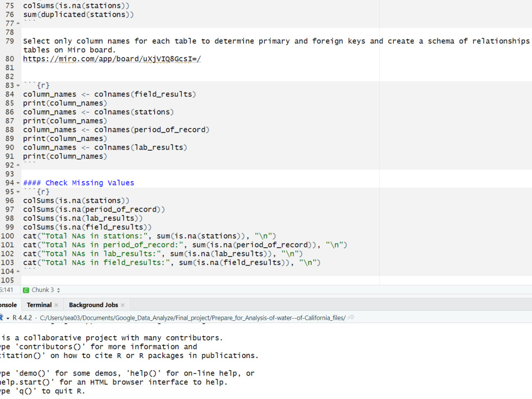Close the Background Jobs tab
The height and width of the screenshot is (399, 532).
[123, 305]
